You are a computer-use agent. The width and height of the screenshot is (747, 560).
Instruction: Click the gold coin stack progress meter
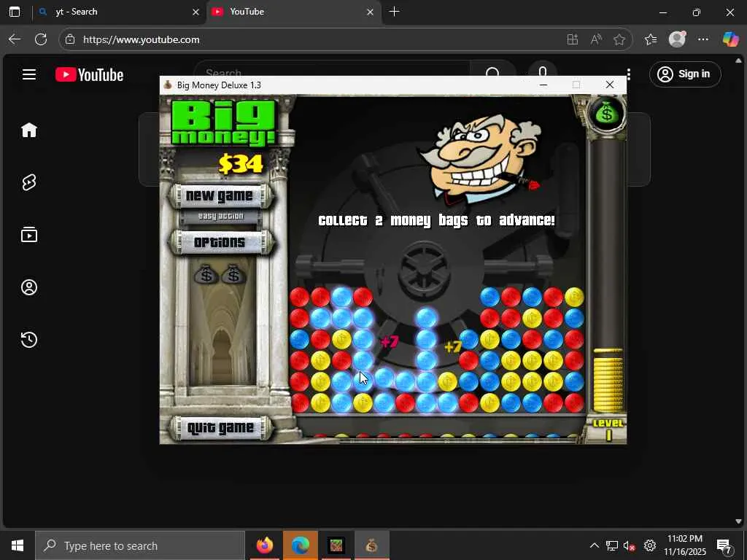coord(608,380)
